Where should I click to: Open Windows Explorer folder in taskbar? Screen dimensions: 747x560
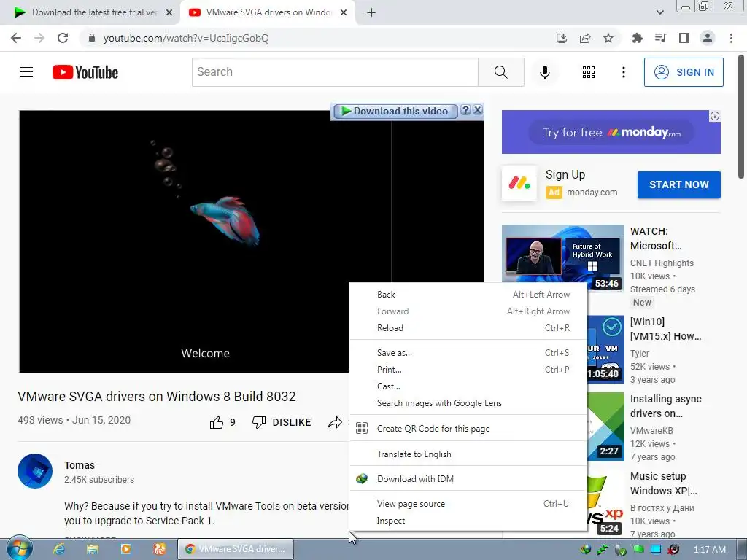(x=93, y=549)
